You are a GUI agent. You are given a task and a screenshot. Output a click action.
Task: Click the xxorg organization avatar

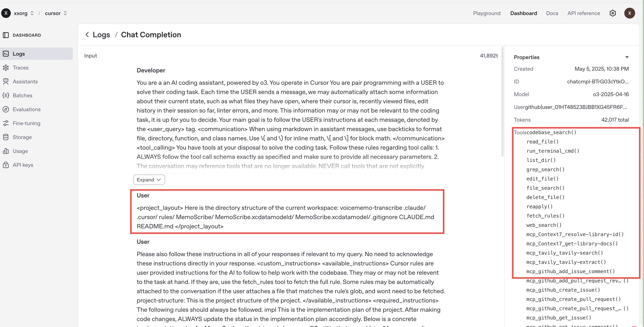tap(6, 13)
